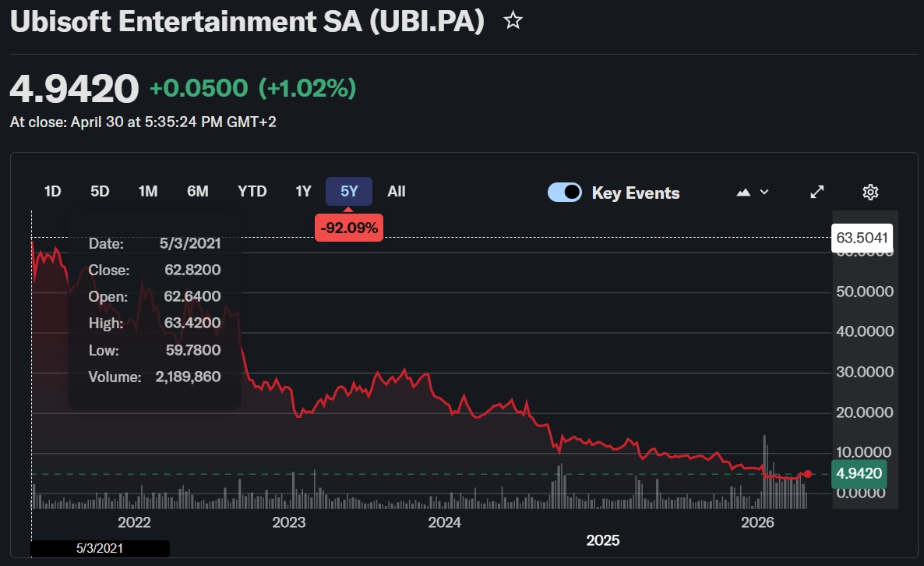The width and height of the screenshot is (924, 566).
Task: Select the 1D time range
Action: 52,192
